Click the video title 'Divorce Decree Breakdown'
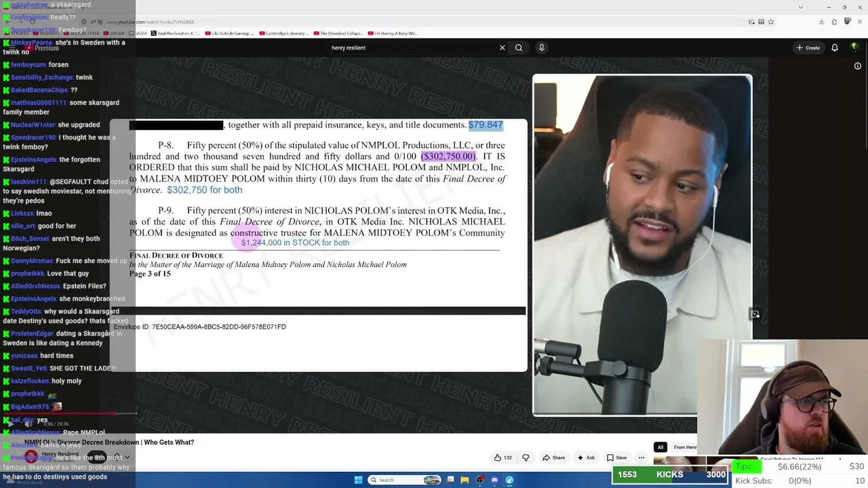Screen dimensions: 868x488 click(109, 443)
